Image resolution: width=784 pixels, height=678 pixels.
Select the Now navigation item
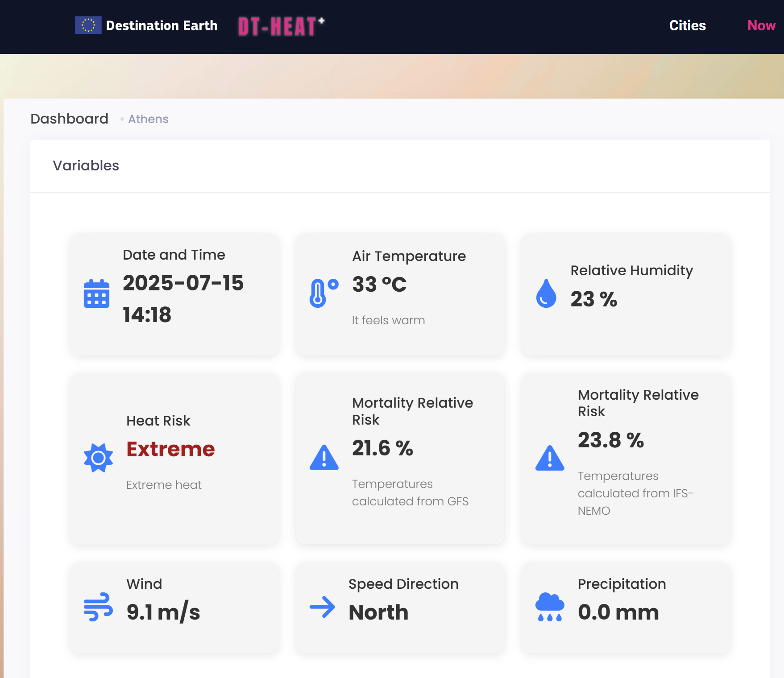point(761,25)
